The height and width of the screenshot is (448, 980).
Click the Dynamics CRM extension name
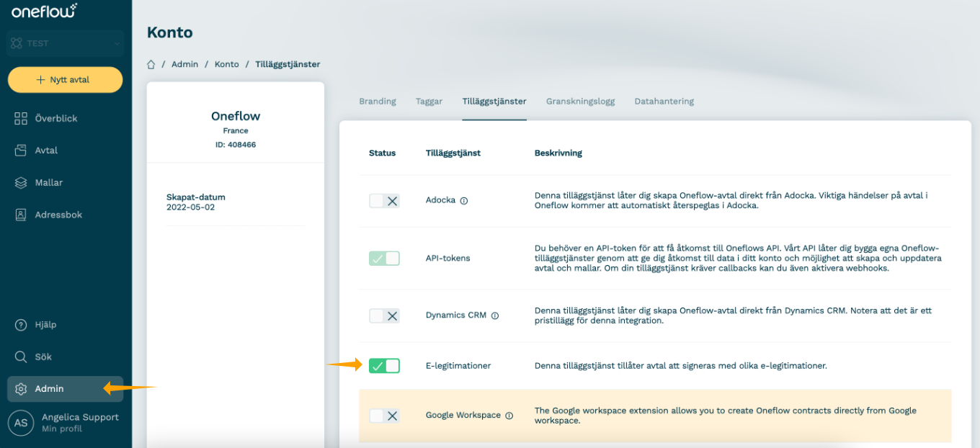pyautogui.click(x=456, y=315)
